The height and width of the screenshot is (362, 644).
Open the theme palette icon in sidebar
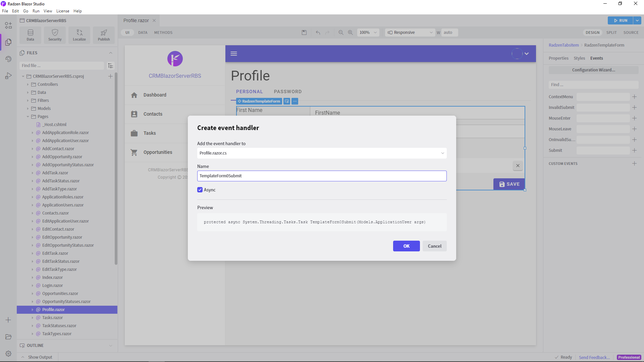[8, 59]
